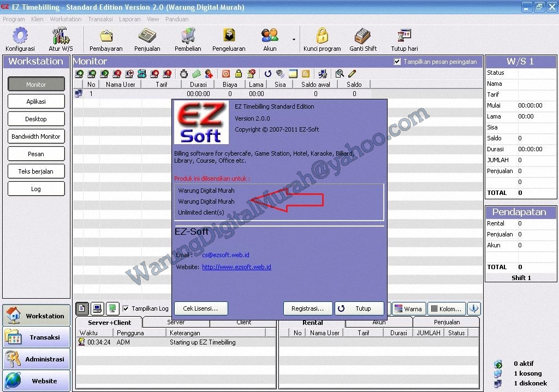559x392 pixels.
Task: Open Akun users icon in the main toolbar
Action: [270, 40]
